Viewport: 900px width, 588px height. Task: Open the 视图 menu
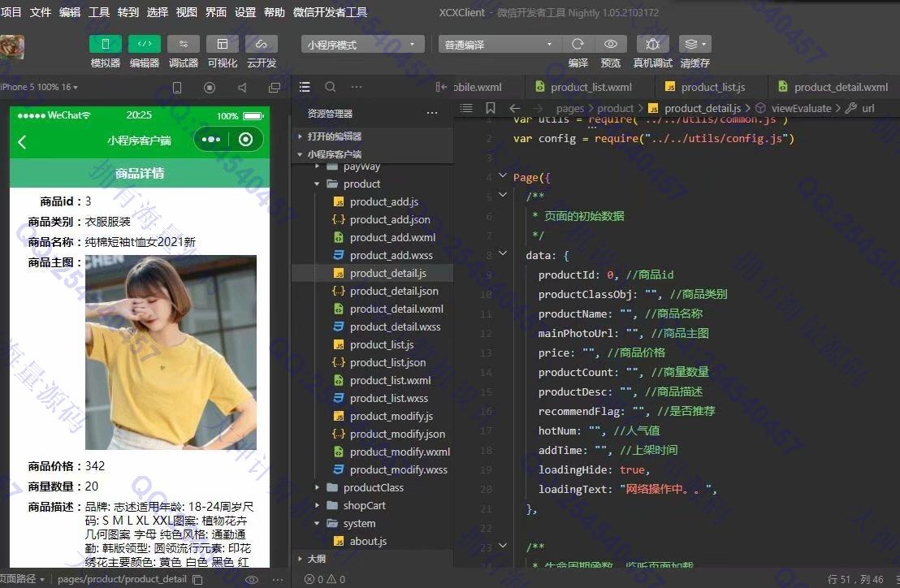tap(186, 12)
